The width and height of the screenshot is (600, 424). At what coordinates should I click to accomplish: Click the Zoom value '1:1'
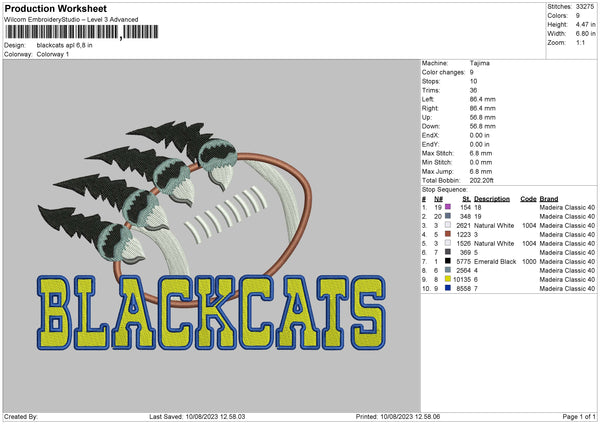[x=580, y=42]
